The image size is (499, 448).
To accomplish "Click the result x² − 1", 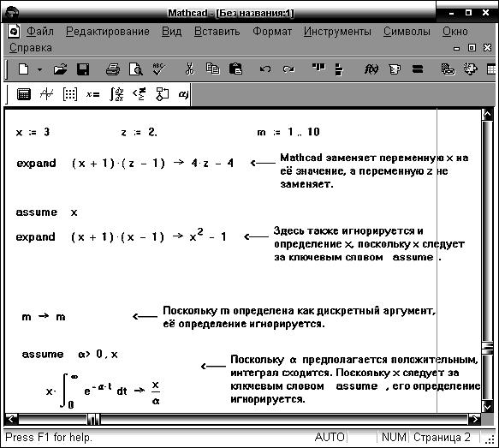I will 208,236.
